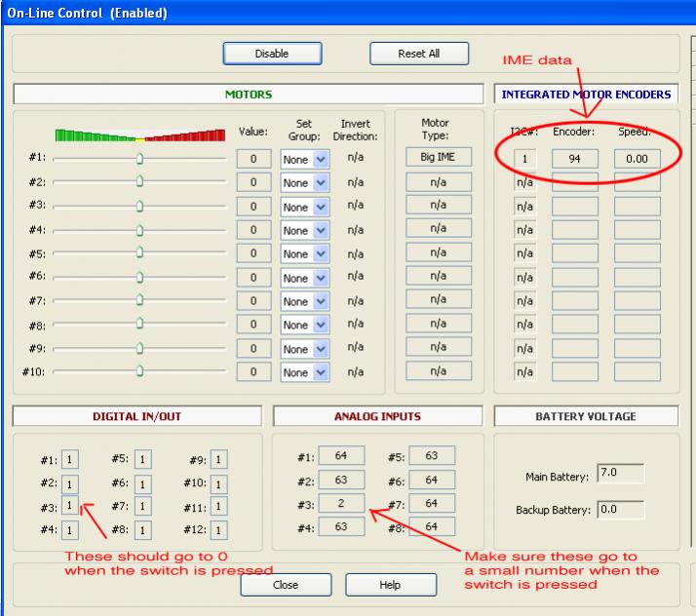
Task: Click the Backup Battery voltage field
Action: (x=619, y=509)
